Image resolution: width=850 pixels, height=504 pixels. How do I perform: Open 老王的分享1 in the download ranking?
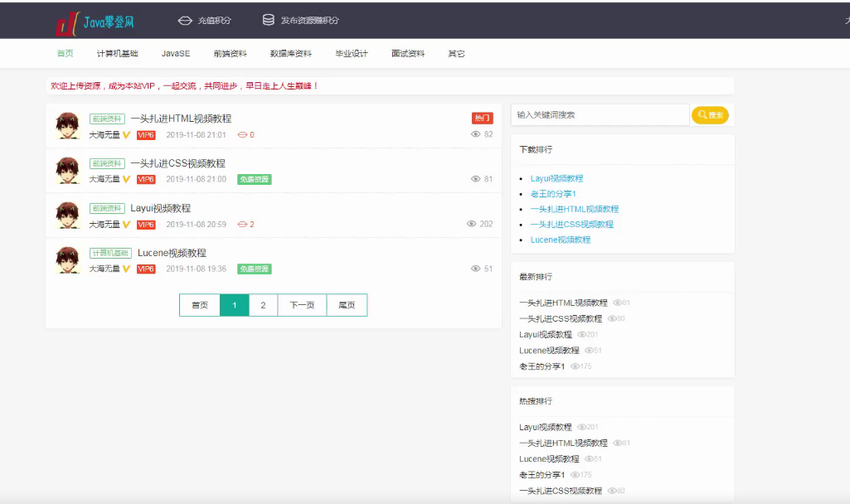552,194
